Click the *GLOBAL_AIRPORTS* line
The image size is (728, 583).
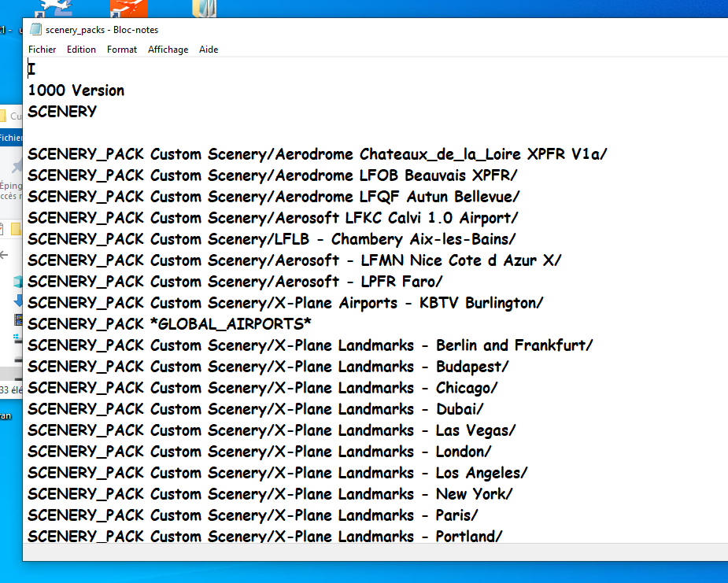tap(169, 324)
